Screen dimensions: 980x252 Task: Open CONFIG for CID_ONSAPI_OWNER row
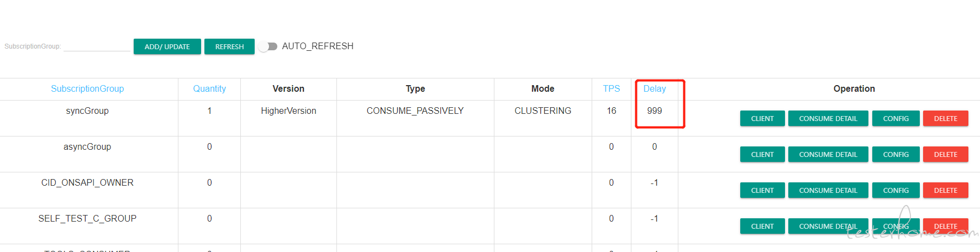[x=896, y=190]
